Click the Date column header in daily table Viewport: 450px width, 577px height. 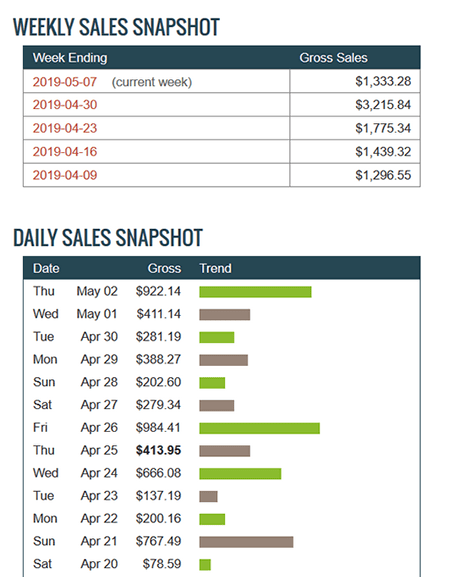(46, 269)
